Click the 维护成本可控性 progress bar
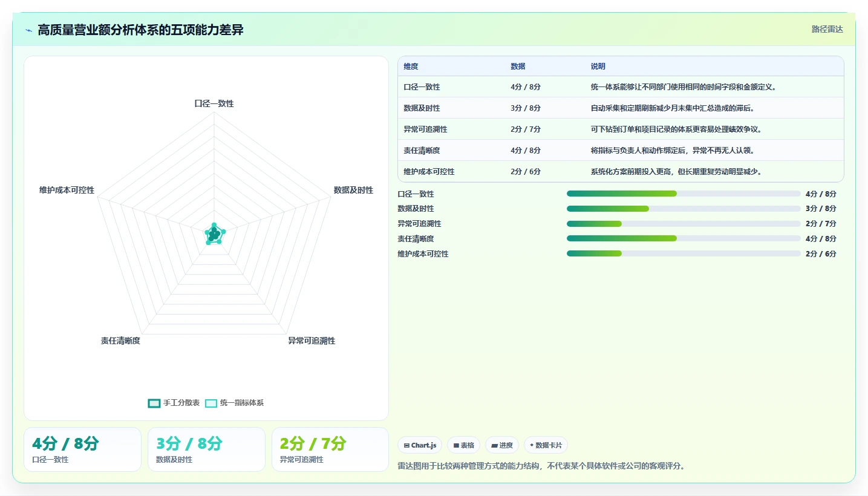 (684, 253)
